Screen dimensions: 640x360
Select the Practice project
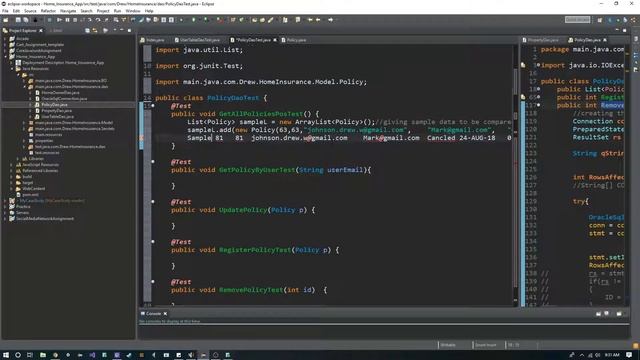pos(23,207)
